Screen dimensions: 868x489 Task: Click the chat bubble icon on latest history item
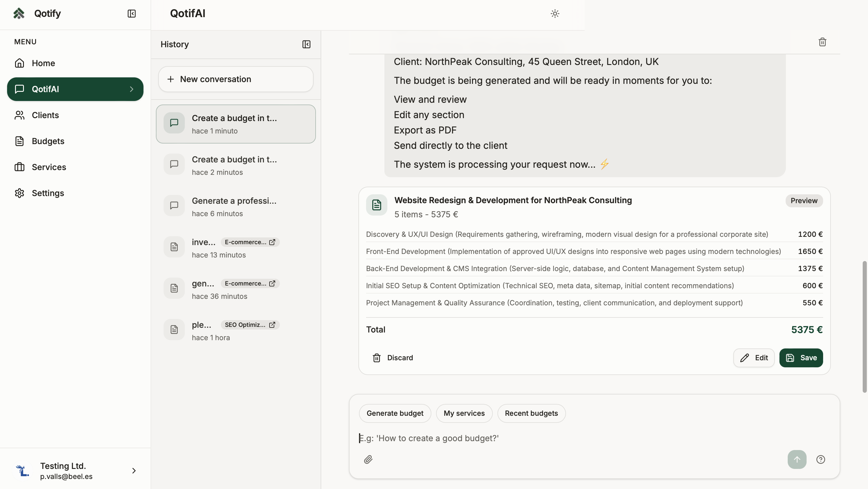(x=174, y=123)
